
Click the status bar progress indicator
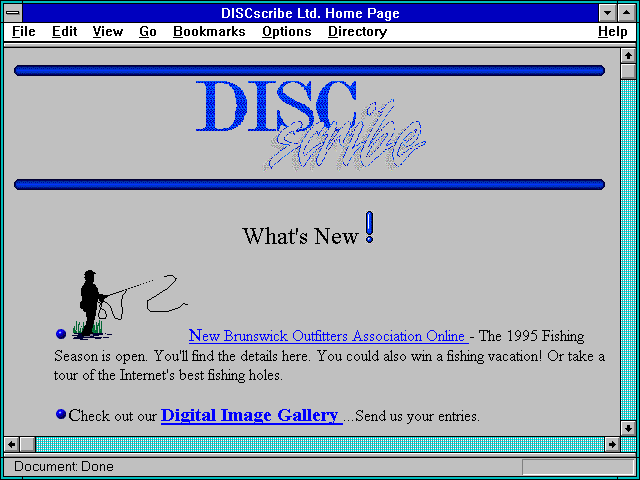tap(578, 467)
